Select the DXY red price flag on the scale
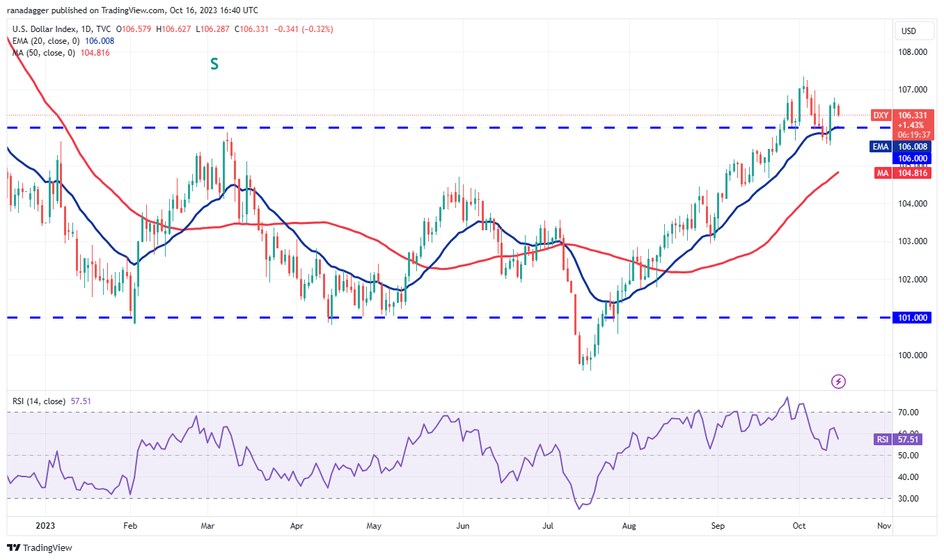This screenshot has width=944, height=560. [x=880, y=115]
